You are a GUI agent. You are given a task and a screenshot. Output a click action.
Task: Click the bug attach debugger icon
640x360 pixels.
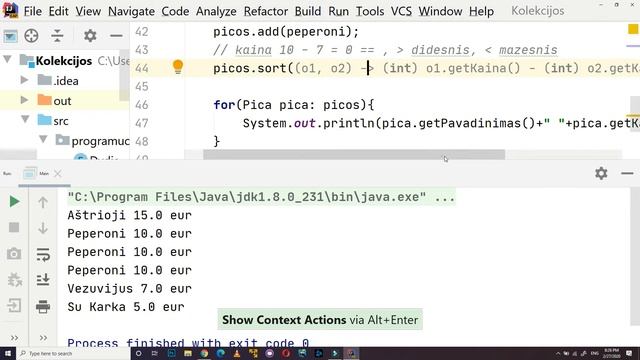[x=14, y=280]
